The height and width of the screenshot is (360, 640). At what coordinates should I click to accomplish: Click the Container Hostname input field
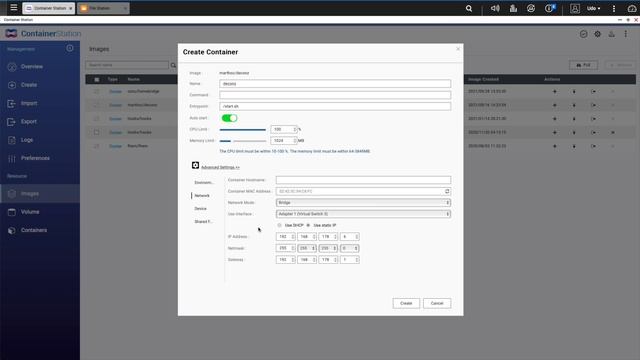[x=363, y=180]
